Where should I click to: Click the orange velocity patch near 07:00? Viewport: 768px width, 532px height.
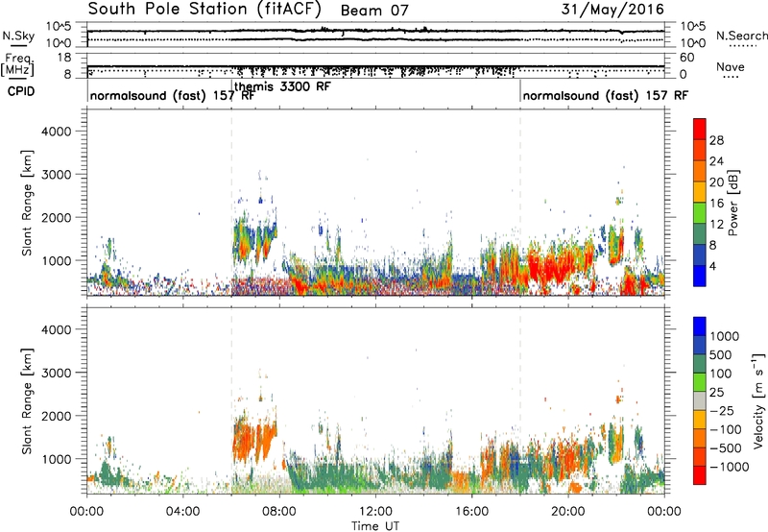pyautogui.click(x=255, y=441)
